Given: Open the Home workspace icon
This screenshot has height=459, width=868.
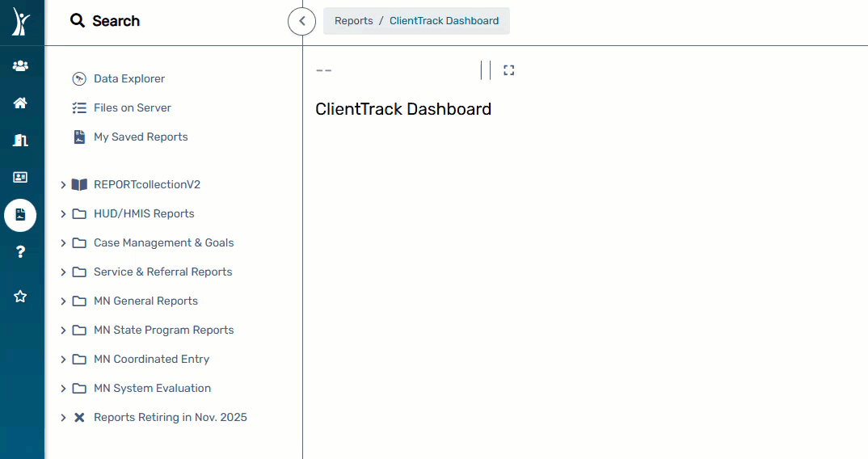Looking at the screenshot, I should coord(20,103).
